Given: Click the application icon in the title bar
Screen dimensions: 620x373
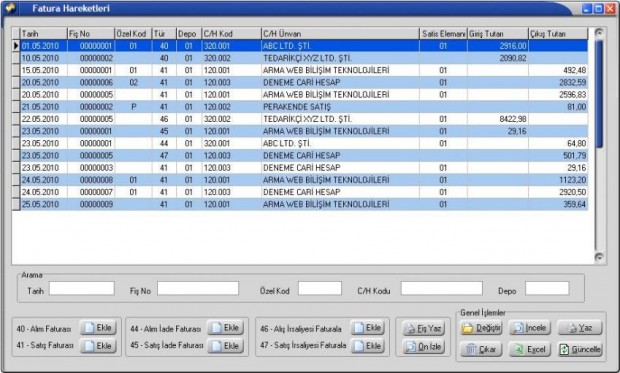Looking at the screenshot, I should click(x=10, y=8).
